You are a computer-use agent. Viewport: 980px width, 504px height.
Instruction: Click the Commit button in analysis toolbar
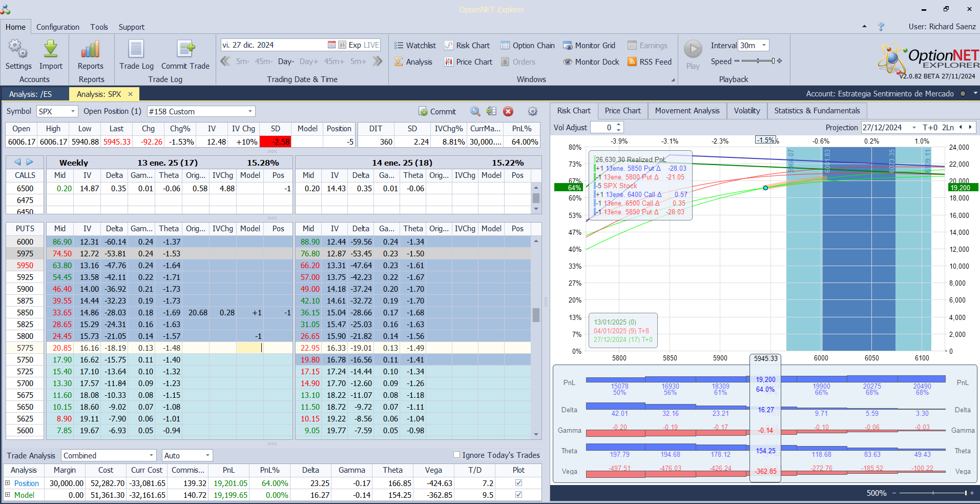pos(437,112)
